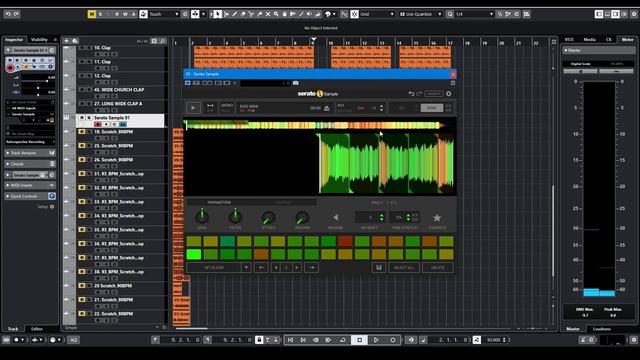
Task: Toggle the Write automation W button
Action: tap(125, 14)
